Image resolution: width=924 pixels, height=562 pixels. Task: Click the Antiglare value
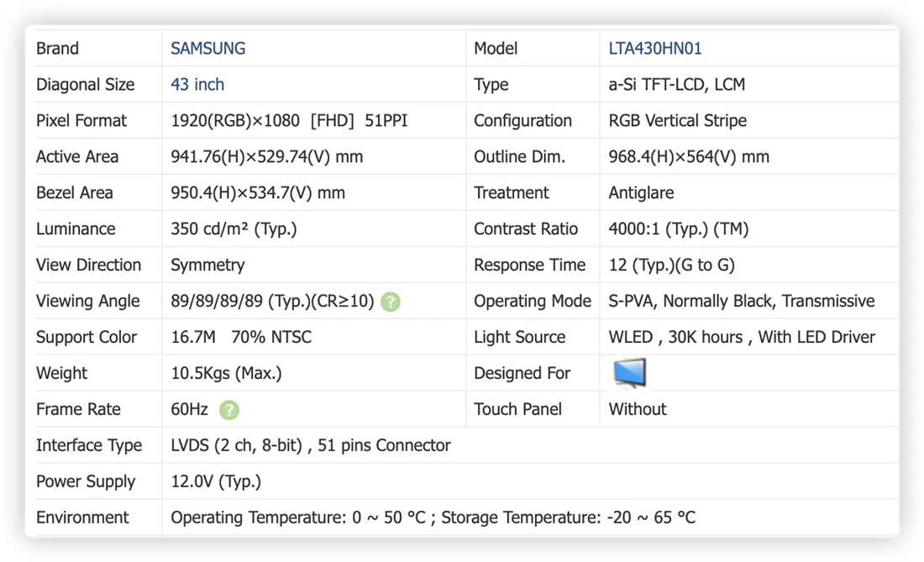[641, 192]
